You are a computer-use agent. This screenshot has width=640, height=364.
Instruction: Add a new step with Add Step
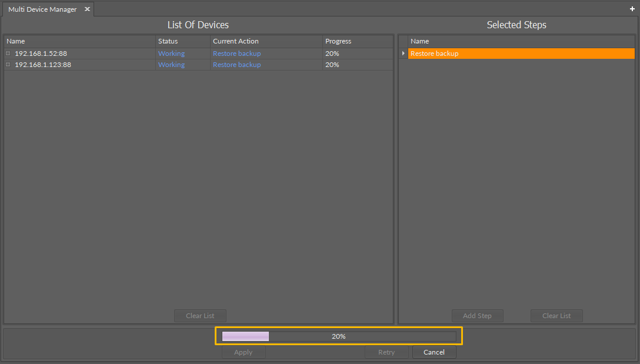[477, 316]
